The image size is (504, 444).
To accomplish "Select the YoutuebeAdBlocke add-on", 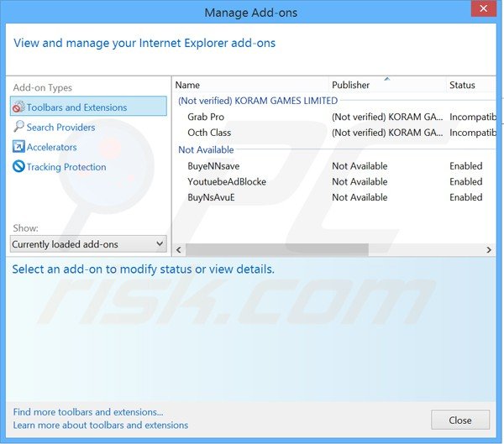I will 228,181.
